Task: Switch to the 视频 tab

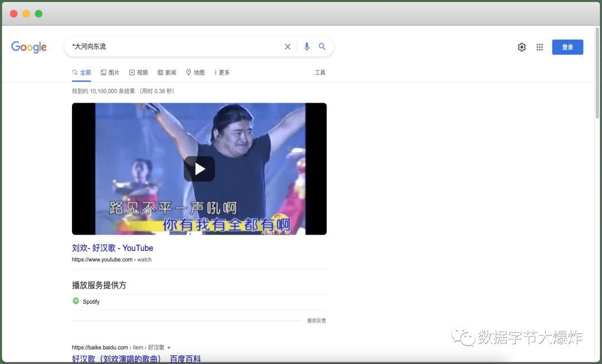Action: (x=138, y=72)
